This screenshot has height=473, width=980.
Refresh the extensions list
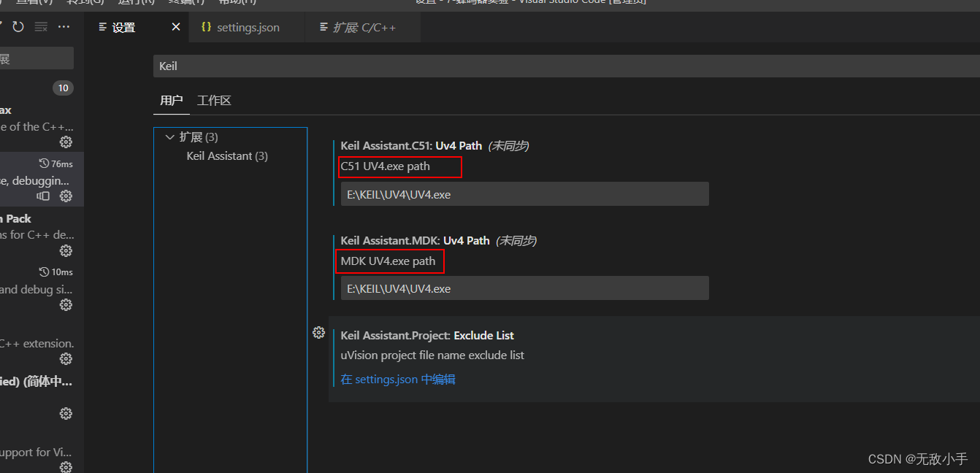coord(18,27)
